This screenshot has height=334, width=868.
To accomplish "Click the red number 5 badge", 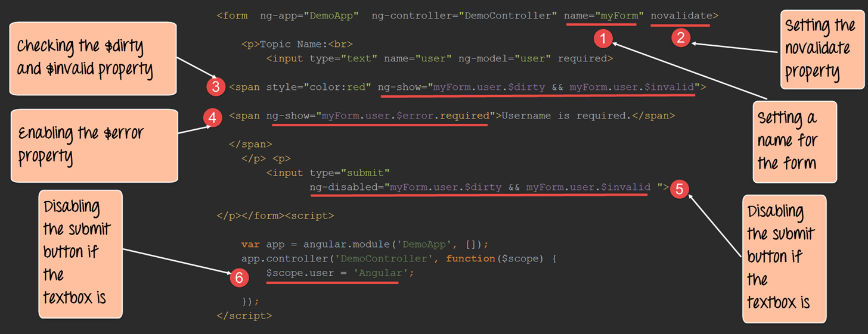I will click(x=679, y=189).
